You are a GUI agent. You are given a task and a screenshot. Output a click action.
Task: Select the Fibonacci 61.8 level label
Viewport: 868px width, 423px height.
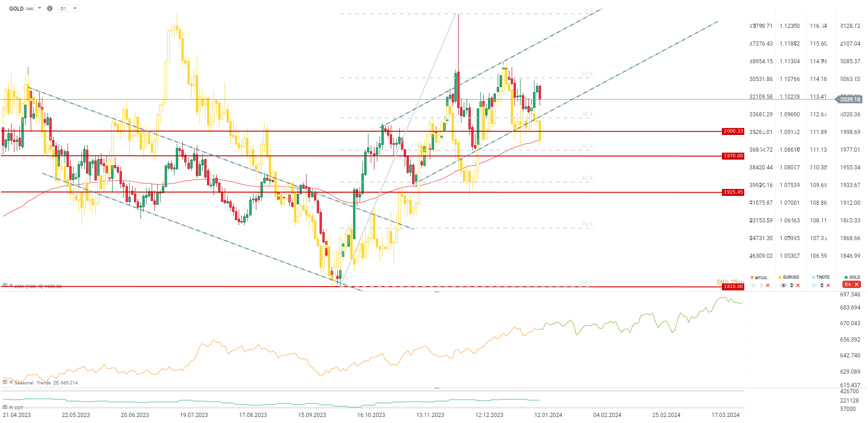click(587, 178)
